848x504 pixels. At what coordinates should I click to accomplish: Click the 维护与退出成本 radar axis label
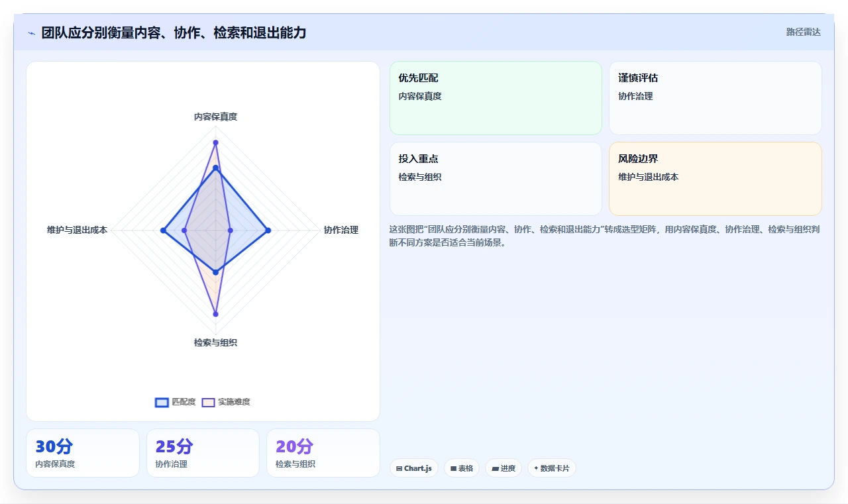point(77,230)
